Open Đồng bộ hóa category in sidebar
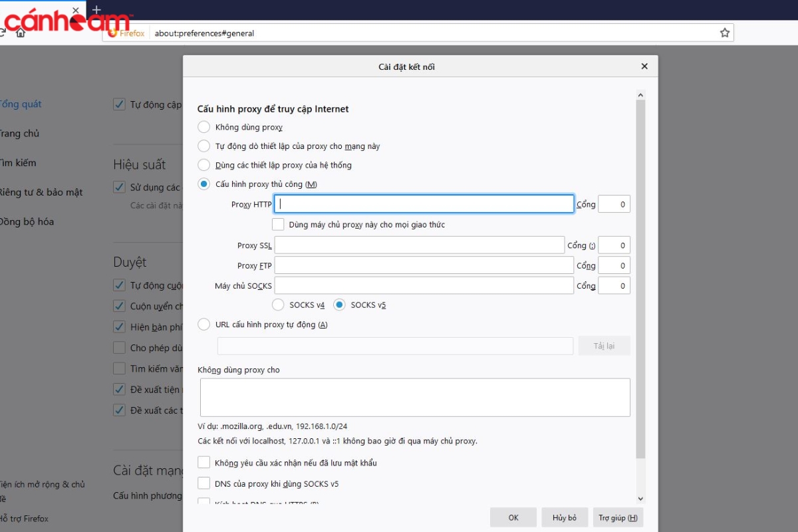Screen dimensions: 798x532 (27, 221)
